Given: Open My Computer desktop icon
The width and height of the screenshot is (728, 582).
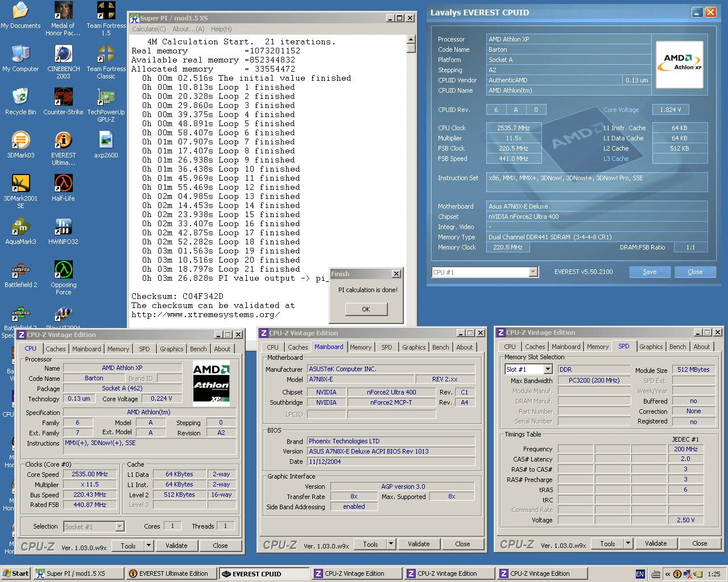Looking at the screenshot, I should tap(20, 59).
